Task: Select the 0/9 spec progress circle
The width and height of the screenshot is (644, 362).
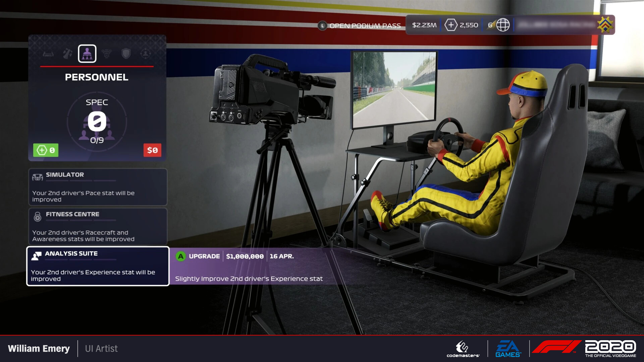Action: (x=97, y=122)
